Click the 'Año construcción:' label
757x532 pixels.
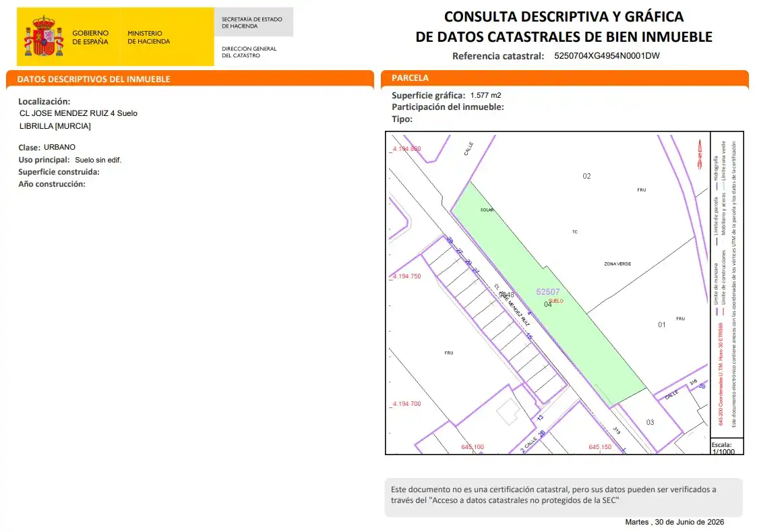pos(52,184)
